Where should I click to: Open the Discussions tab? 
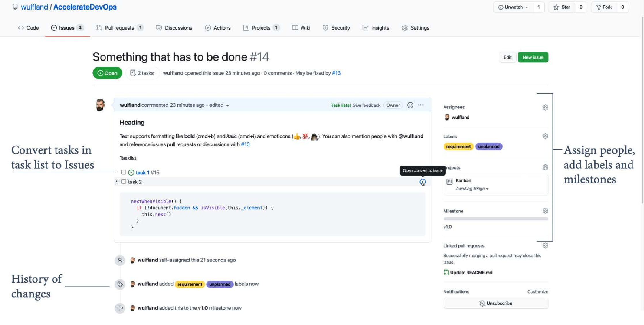[x=174, y=28]
